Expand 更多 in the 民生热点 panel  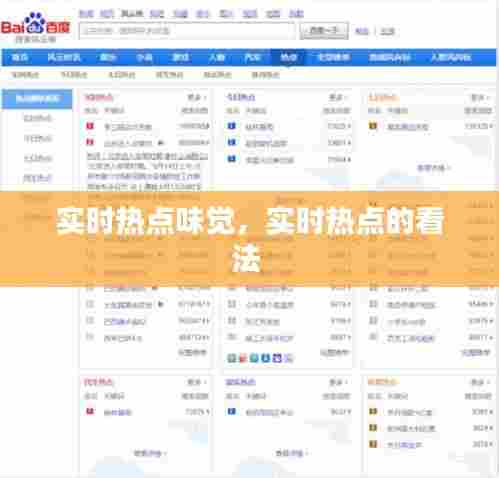(x=197, y=382)
